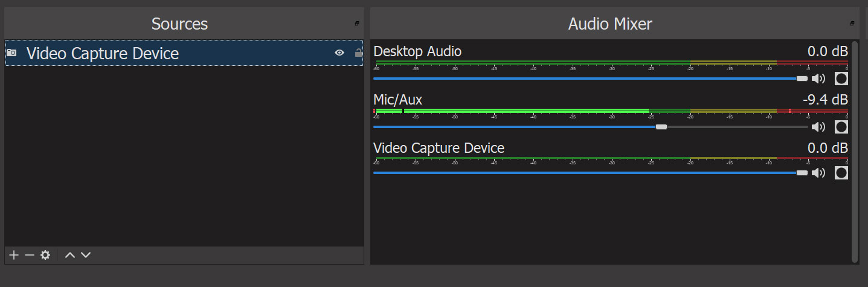Screen dimensions: 868x287
Task: Move source down with the down arrow
Action: coord(86,255)
